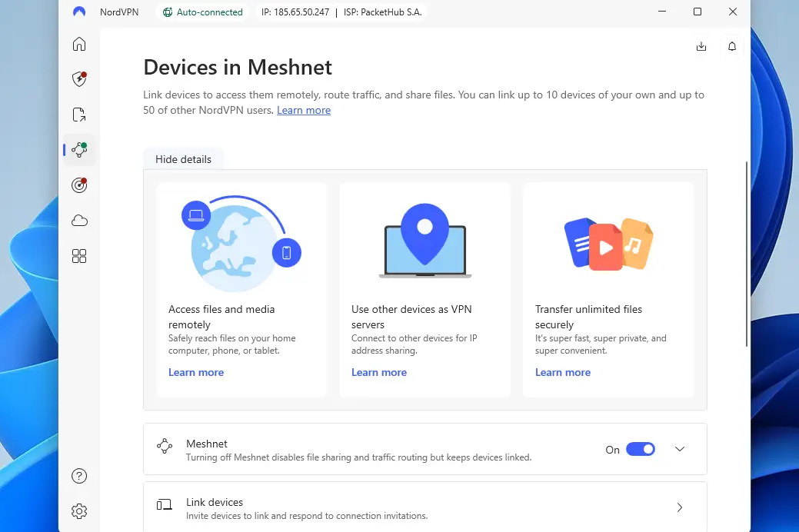Click the Auto-connected status label
The image size is (799, 532).
pyautogui.click(x=209, y=12)
